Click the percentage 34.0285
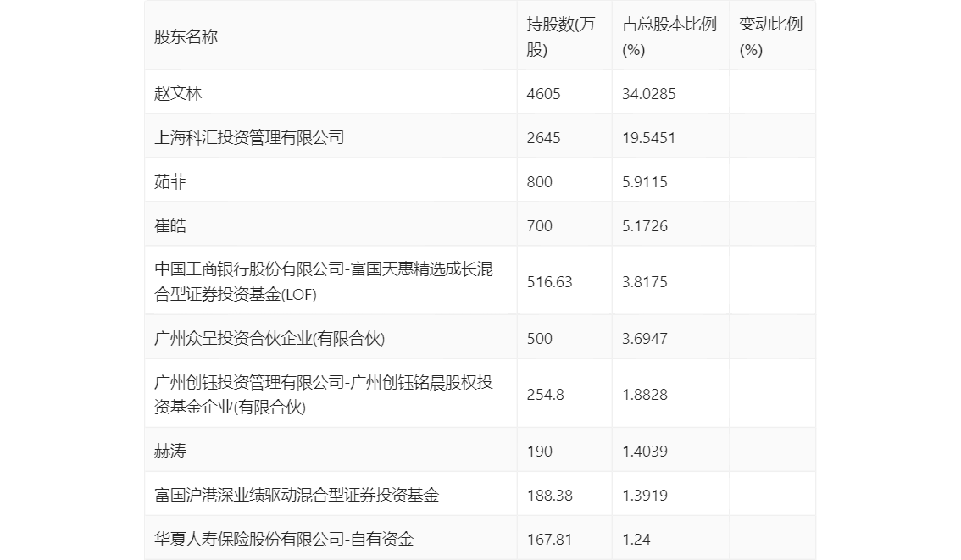 click(x=649, y=94)
